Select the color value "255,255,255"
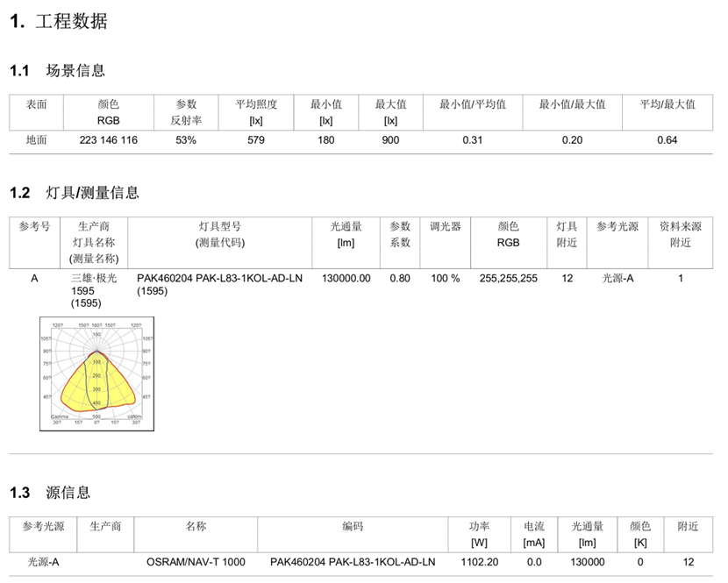This screenshot has height=583, width=728. point(508,278)
